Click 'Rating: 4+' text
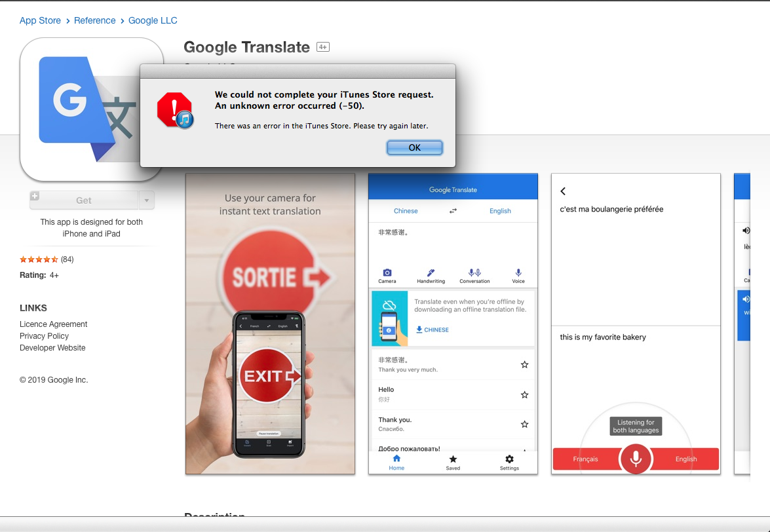Screen dimensions: 770x532 39,275
